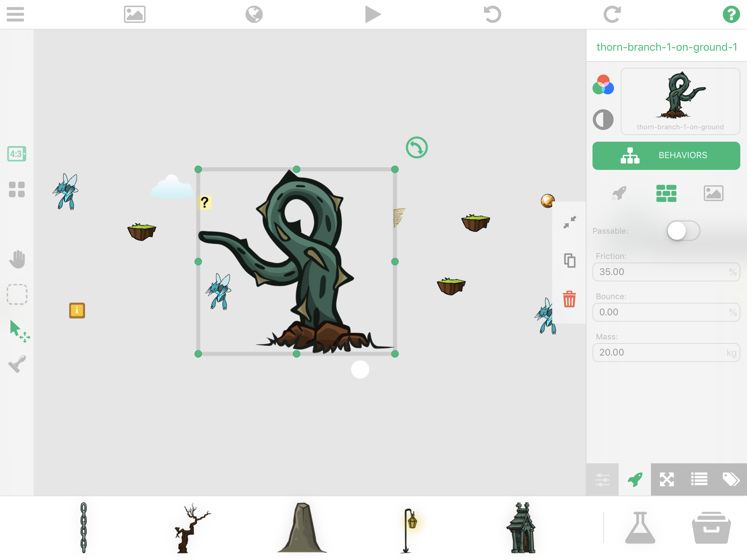Choose the stamp tool in left sidebar
Image resolution: width=747 pixels, height=560 pixels.
tap(17, 364)
